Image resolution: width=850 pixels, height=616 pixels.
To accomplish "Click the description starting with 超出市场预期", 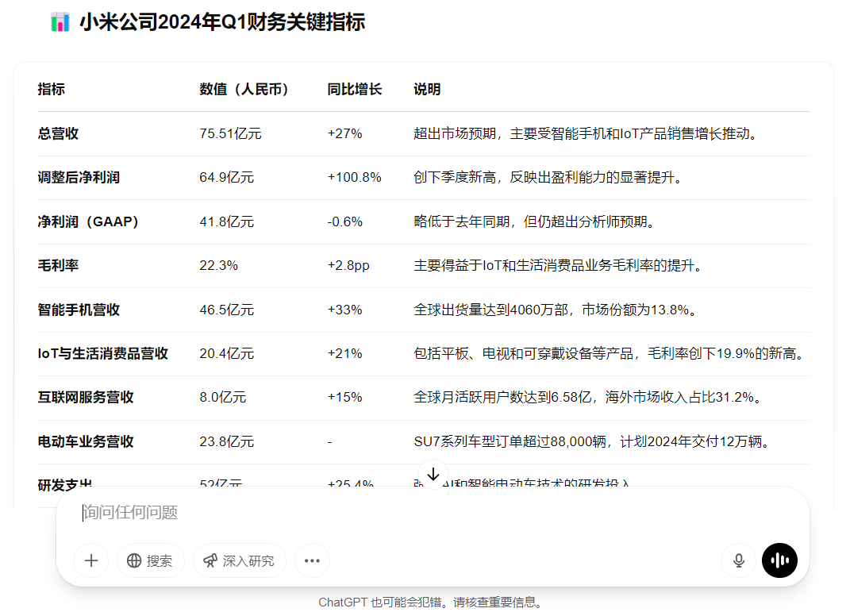I will pyautogui.click(x=586, y=134).
